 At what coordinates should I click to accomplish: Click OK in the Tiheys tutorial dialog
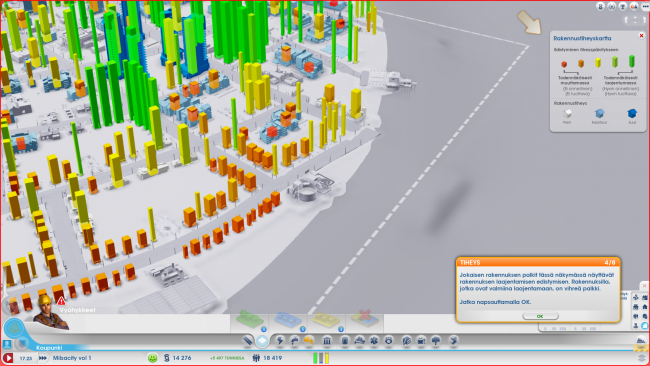pyautogui.click(x=540, y=316)
